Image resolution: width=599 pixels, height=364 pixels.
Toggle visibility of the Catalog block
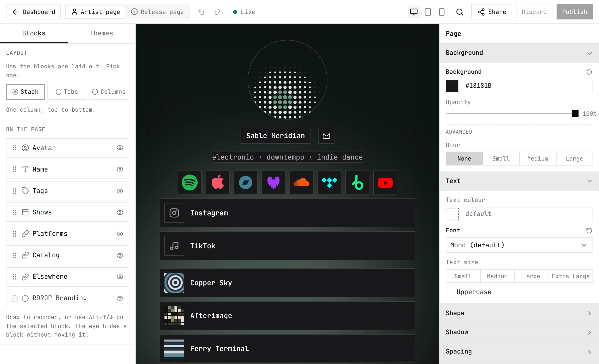coord(120,255)
